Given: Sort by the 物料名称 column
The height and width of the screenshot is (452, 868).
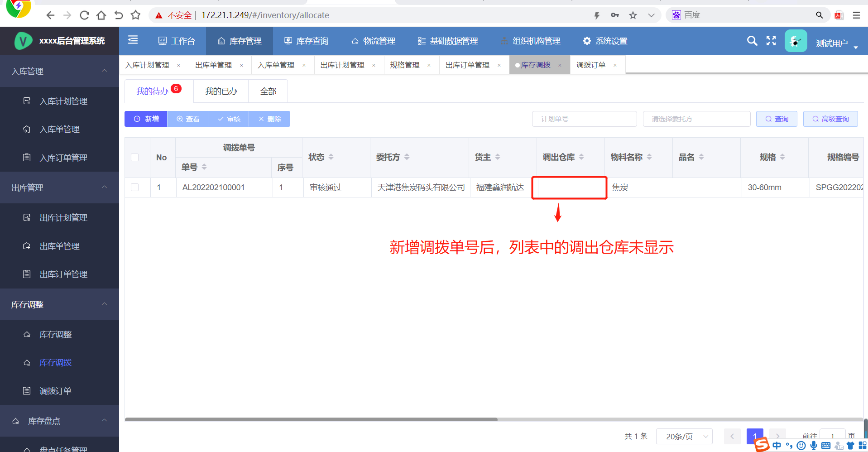Looking at the screenshot, I should click(649, 157).
